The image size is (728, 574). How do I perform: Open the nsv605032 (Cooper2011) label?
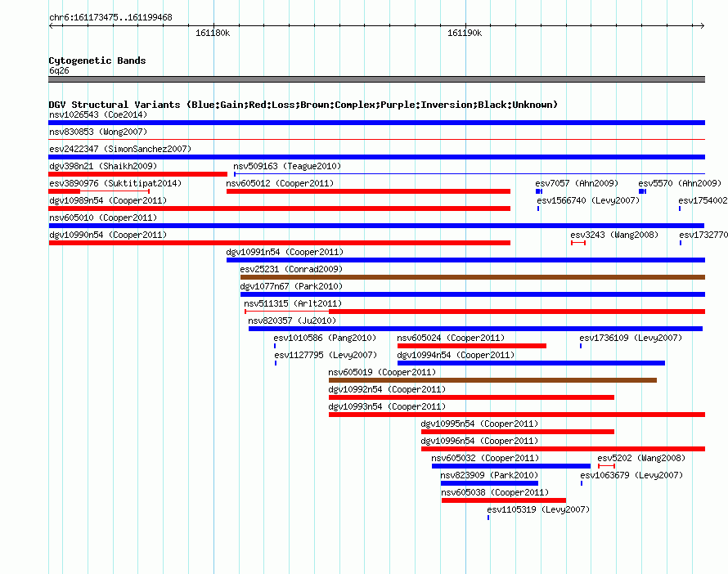click(x=485, y=458)
